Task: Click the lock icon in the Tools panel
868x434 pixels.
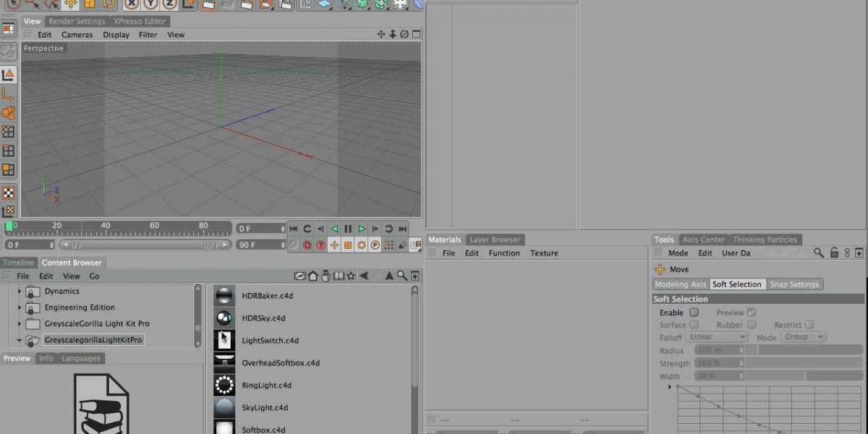Action: coord(834,253)
